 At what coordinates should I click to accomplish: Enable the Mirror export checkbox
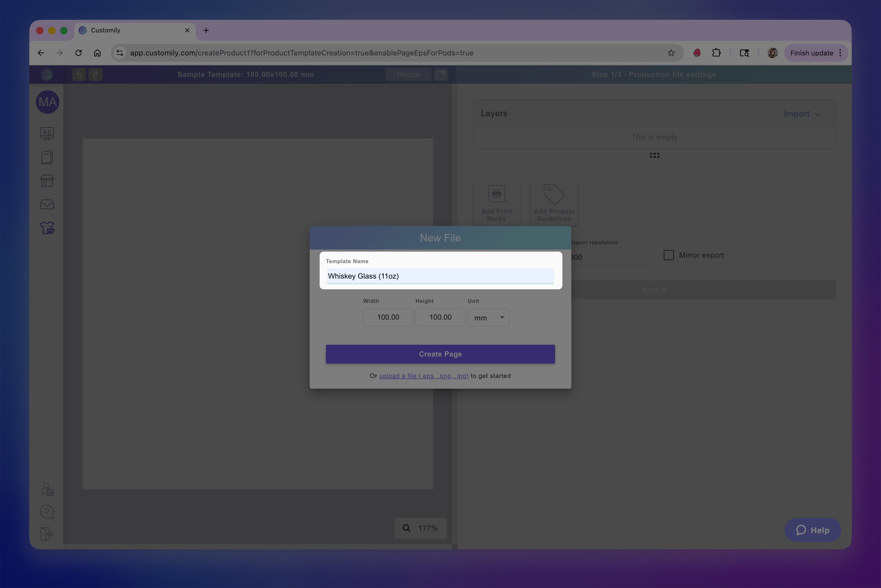point(668,255)
